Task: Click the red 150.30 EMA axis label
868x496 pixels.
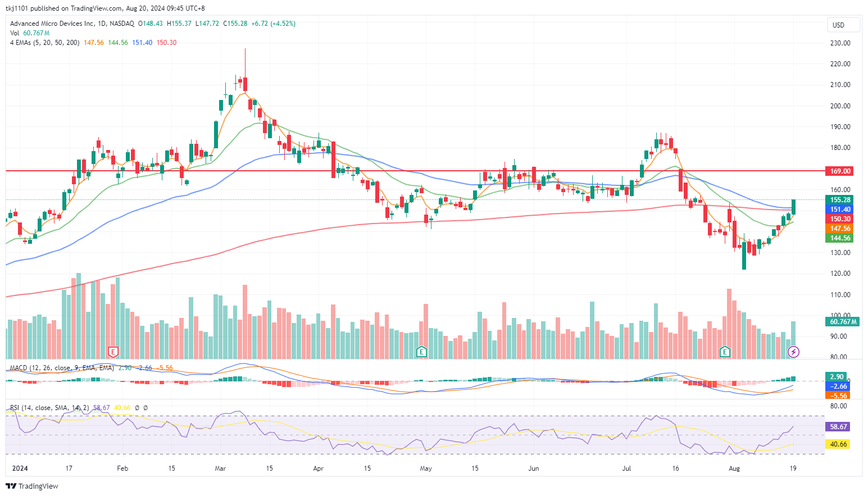Action: coord(840,219)
